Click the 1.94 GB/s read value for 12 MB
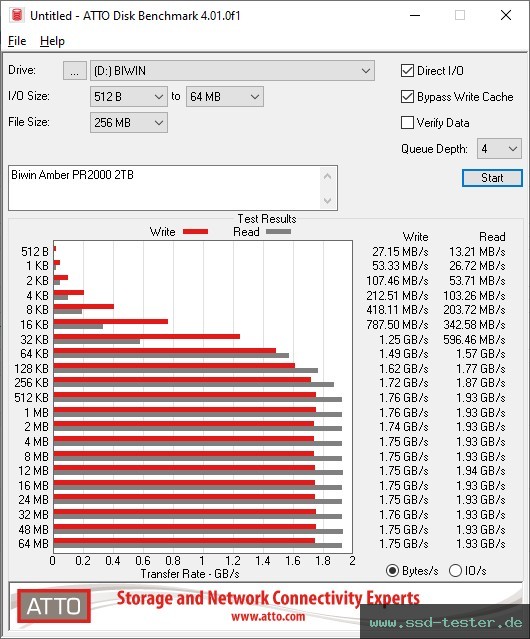Viewport: 530px width, 639px height. pos(481,471)
